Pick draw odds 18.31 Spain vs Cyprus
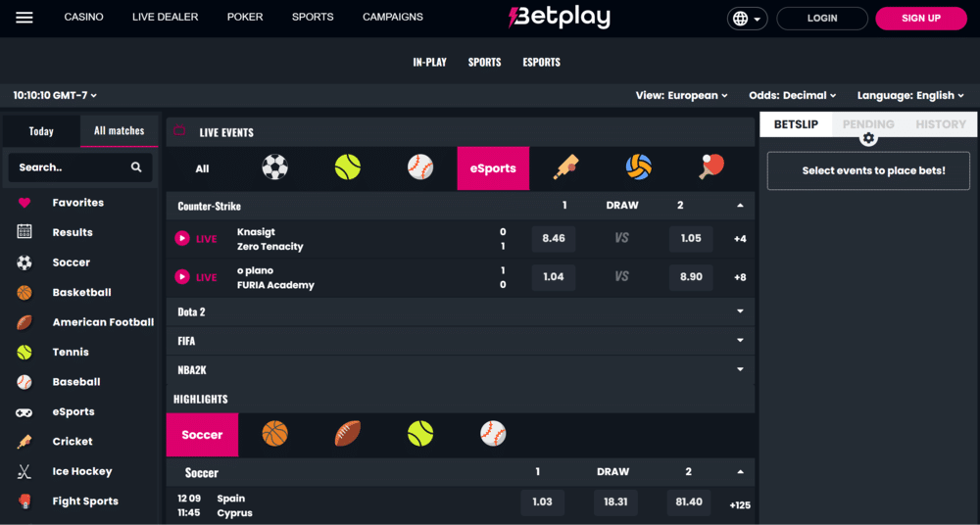The height and width of the screenshot is (525, 980). [615, 501]
